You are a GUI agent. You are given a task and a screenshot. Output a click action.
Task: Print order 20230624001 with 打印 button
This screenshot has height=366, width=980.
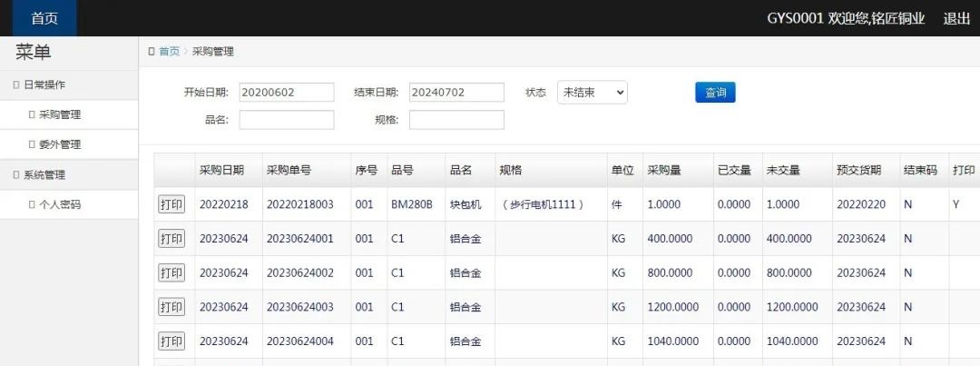(171, 239)
